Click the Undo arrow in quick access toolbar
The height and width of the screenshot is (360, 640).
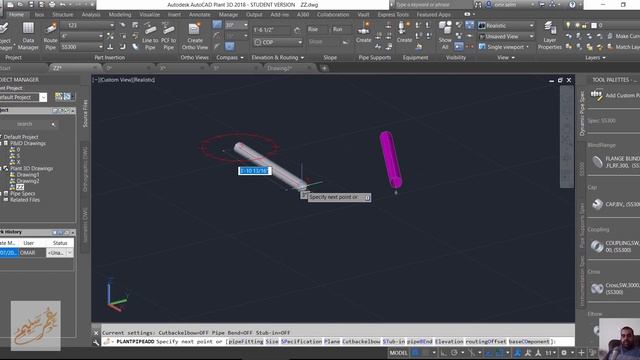pos(62,4)
